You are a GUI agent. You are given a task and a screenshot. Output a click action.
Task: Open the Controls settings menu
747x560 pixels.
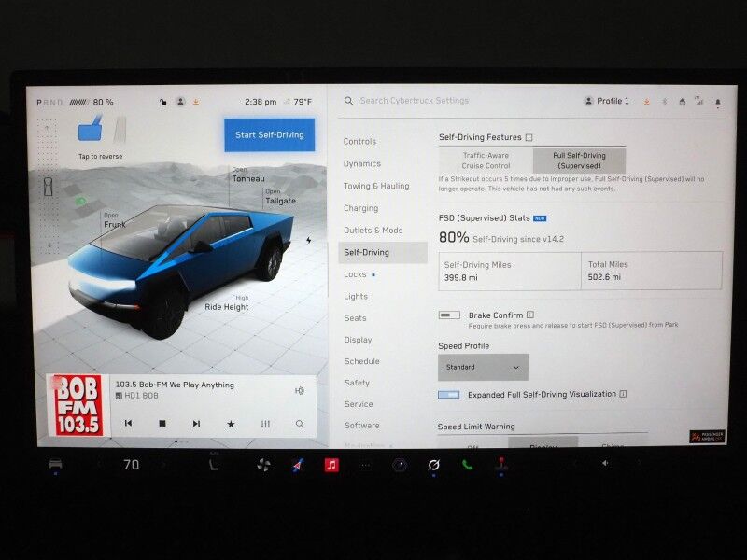click(x=359, y=142)
